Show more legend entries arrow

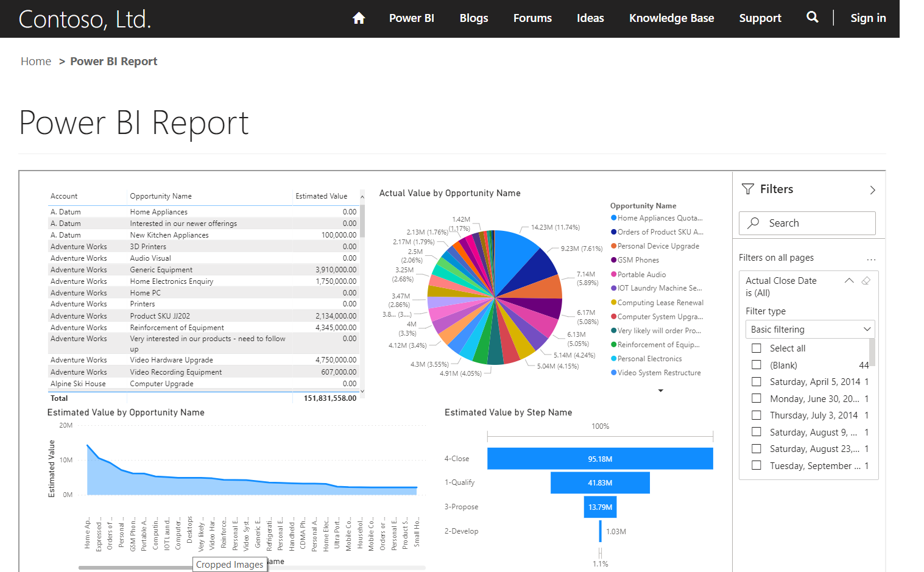coord(660,390)
